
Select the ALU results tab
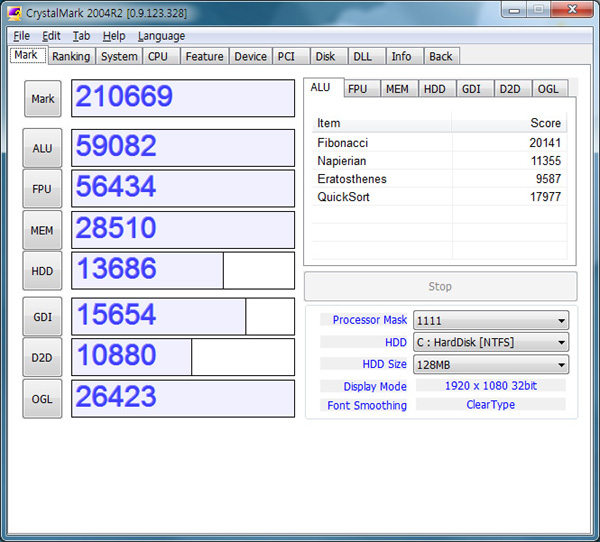323,88
